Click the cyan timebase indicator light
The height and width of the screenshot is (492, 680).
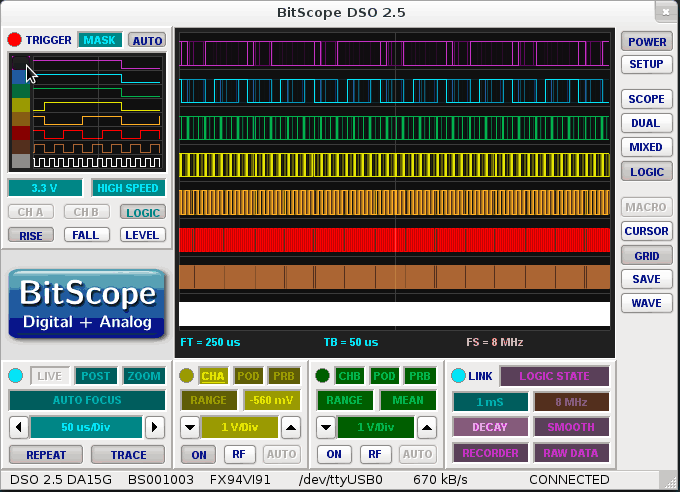[16, 376]
